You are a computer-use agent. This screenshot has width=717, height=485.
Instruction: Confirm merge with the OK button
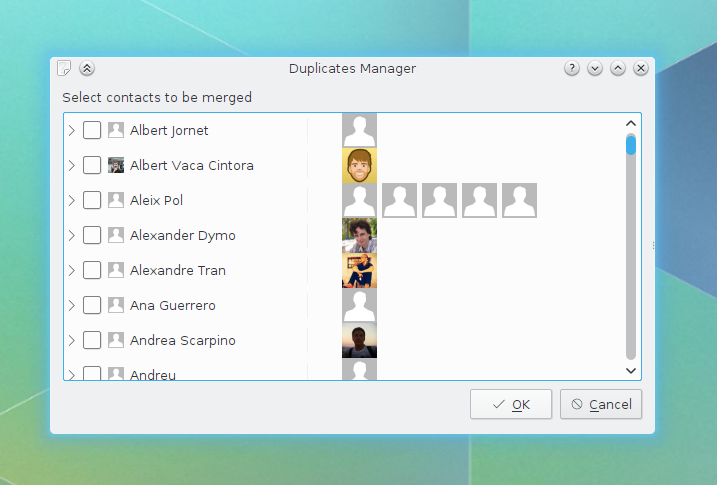[x=511, y=404]
